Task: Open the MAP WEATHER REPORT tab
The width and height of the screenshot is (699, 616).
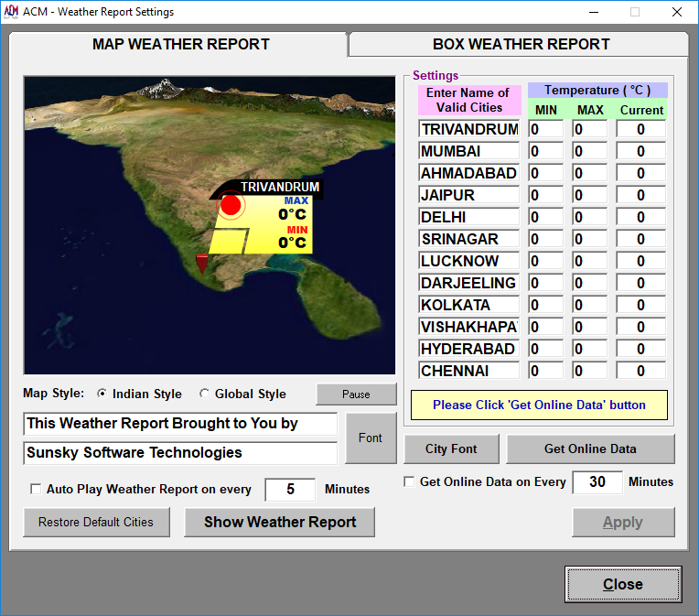Action: [180, 44]
